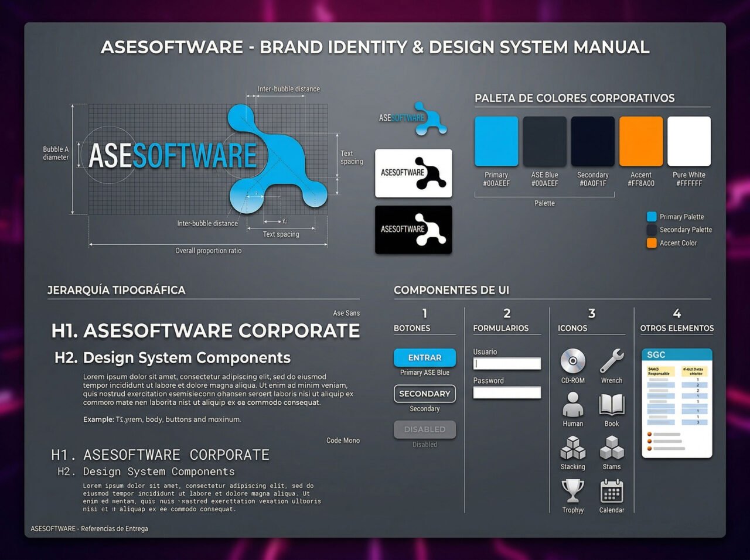Open the SGC table card preview
Screen dimensions: 750x560
pos(677,403)
